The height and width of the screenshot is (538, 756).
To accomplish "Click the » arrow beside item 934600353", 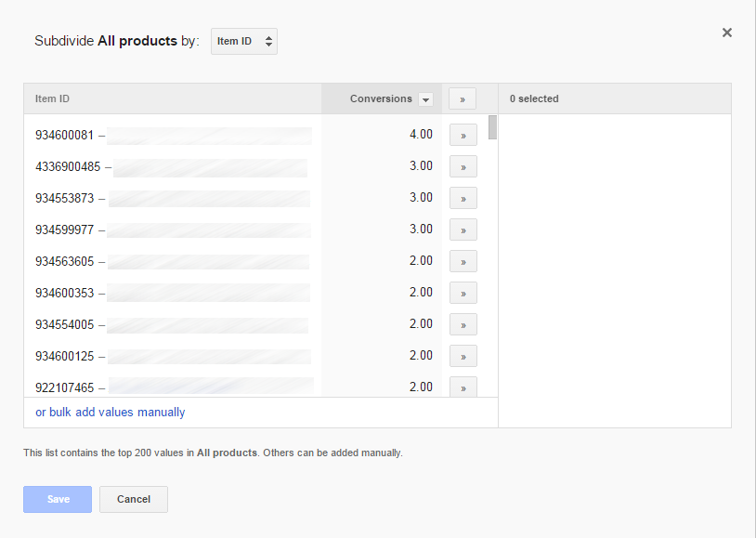I will (x=462, y=292).
